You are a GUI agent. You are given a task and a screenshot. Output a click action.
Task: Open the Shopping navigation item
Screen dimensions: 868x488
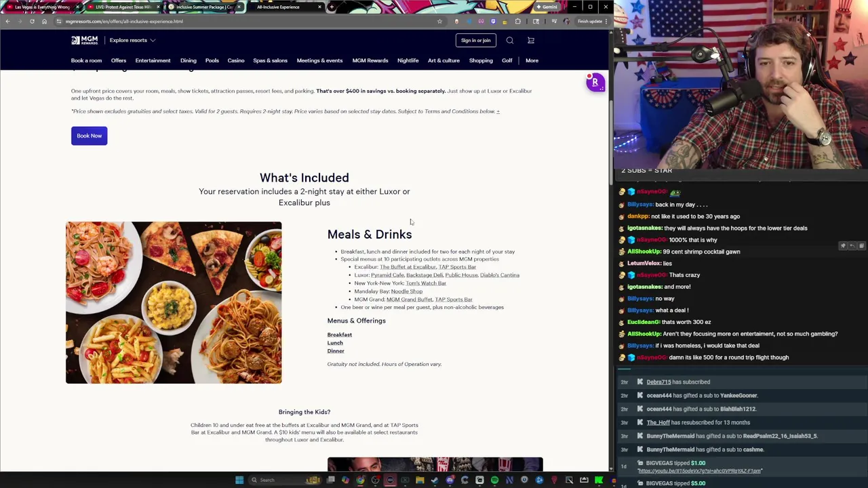click(481, 60)
